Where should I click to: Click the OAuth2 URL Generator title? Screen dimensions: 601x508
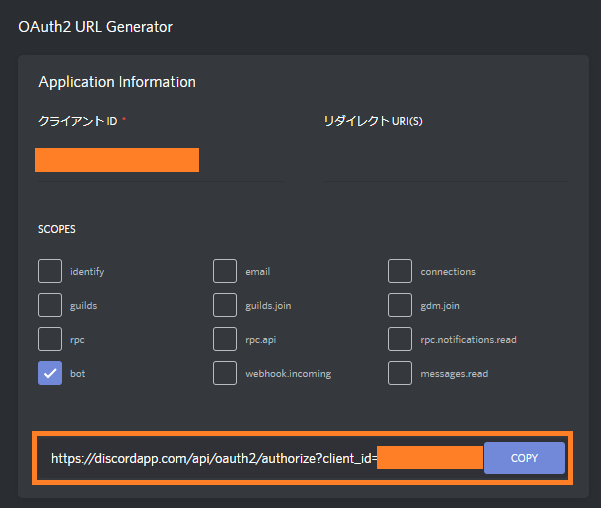click(x=95, y=27)
